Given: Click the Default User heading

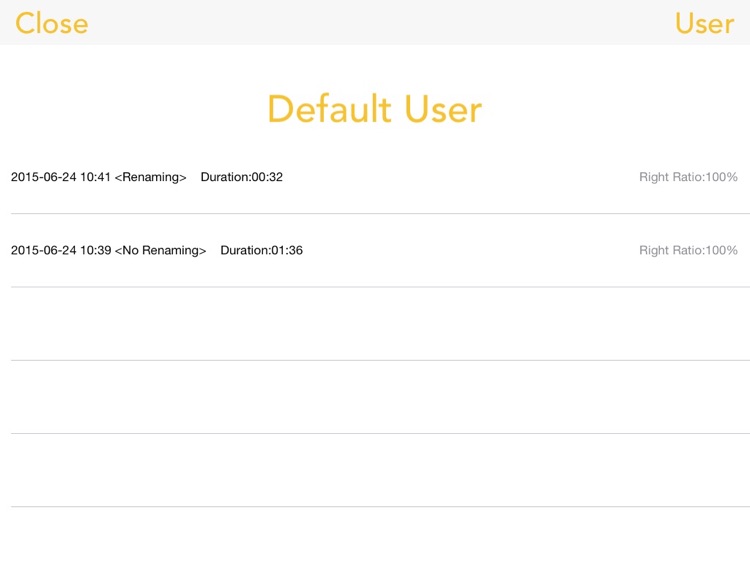Looking at the screenshot, I should click(x=374, y=109).
